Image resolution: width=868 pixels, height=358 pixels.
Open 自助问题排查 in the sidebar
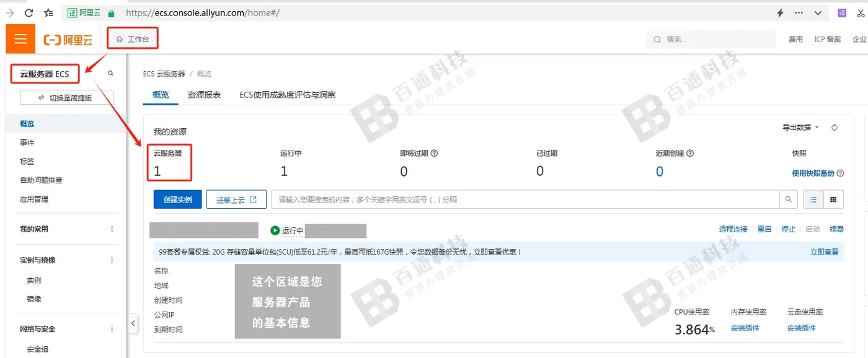point(42,180)
